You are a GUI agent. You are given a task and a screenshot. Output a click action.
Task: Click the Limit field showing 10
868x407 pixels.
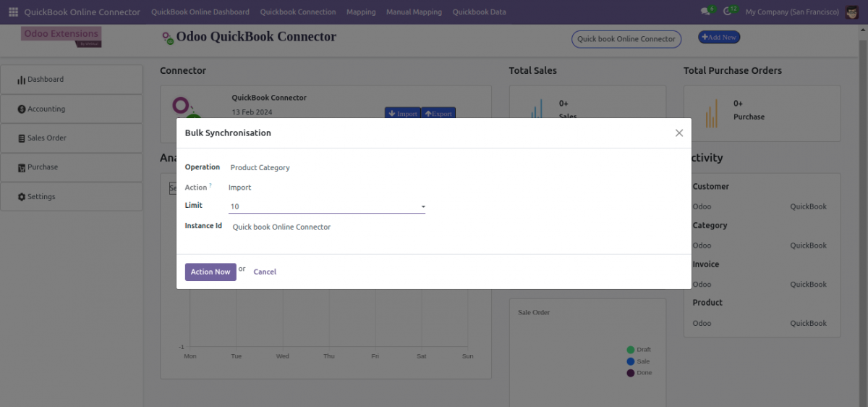click(x=327, y=206)
